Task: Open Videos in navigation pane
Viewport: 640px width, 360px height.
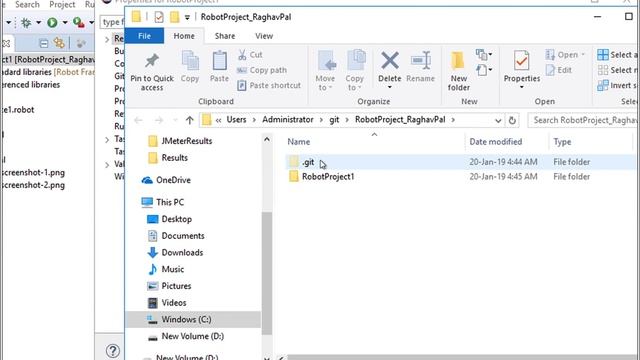Action: pyautogui.click(x=167, y=303)
